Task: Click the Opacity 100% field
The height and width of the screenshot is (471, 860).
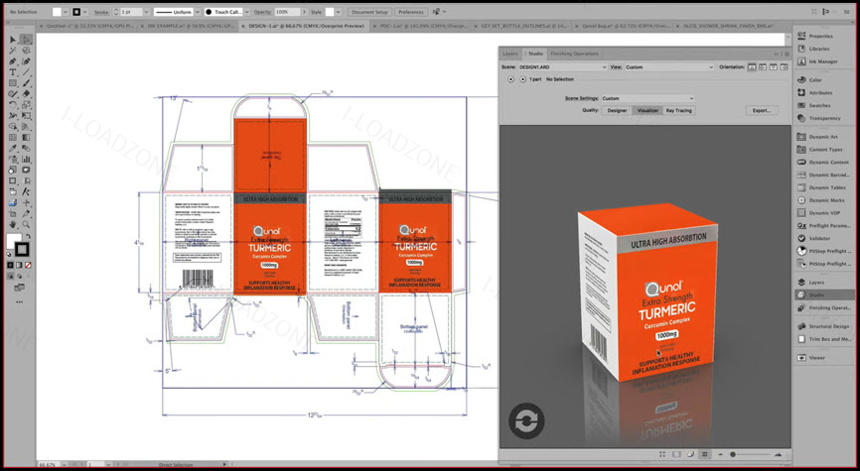Action: coord(287,12)
